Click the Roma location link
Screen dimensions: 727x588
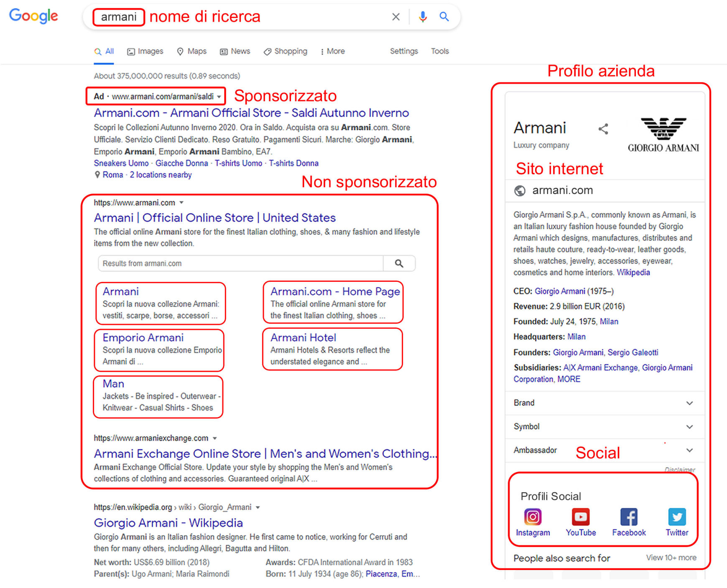[113, 175]
